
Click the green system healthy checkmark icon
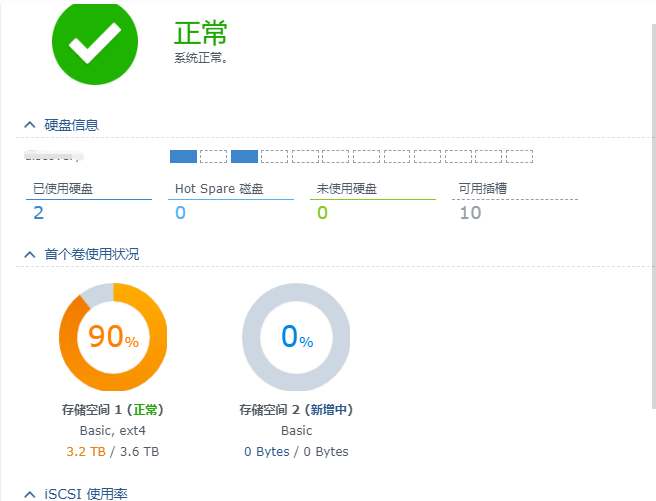tap(95, 42)
